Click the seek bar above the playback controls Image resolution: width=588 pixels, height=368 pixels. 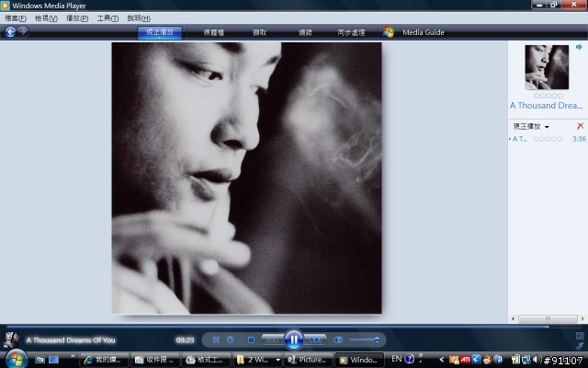tap(294, 327)
